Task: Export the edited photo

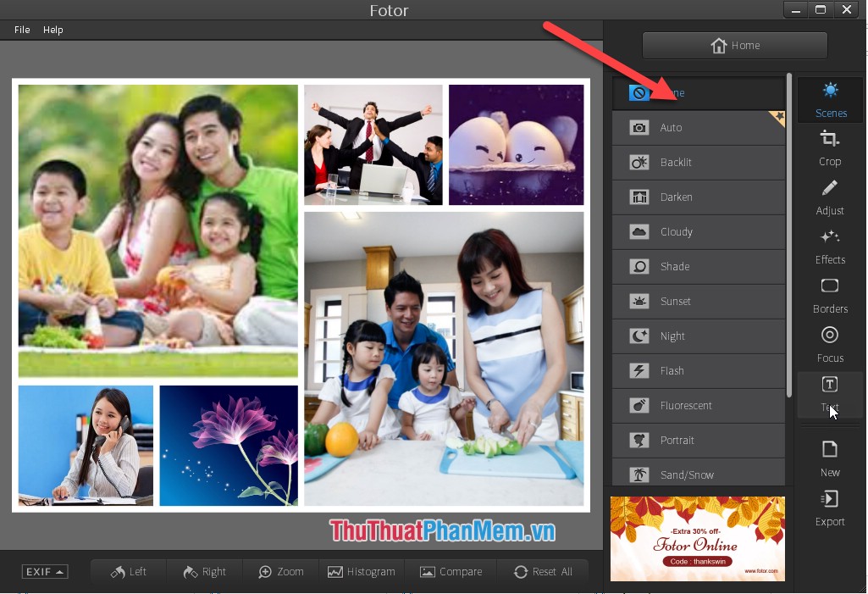Action: pyautogui.click(x=830, y=508)
